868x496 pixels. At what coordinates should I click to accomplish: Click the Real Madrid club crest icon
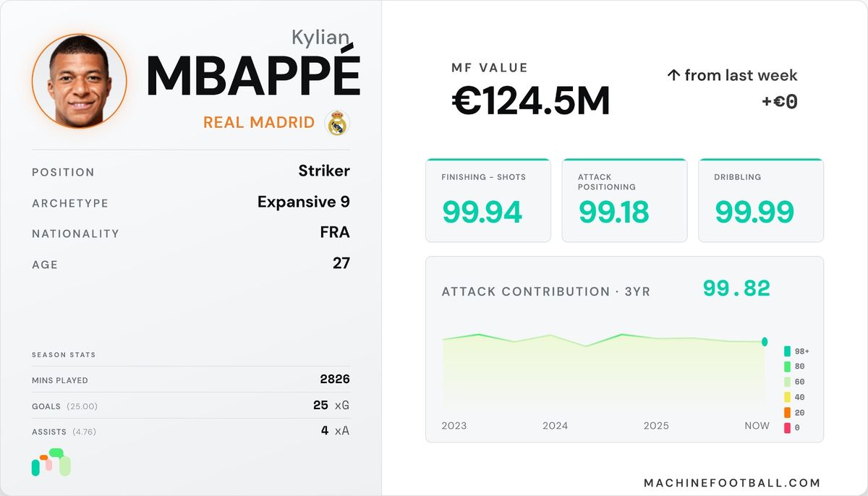tap(337, 123)
